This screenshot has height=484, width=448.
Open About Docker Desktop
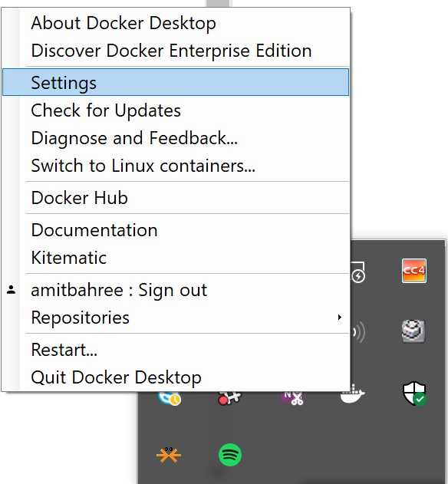176,23
